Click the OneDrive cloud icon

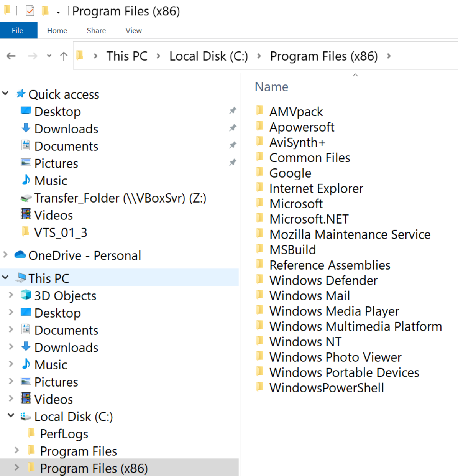[x=20, y=255]
